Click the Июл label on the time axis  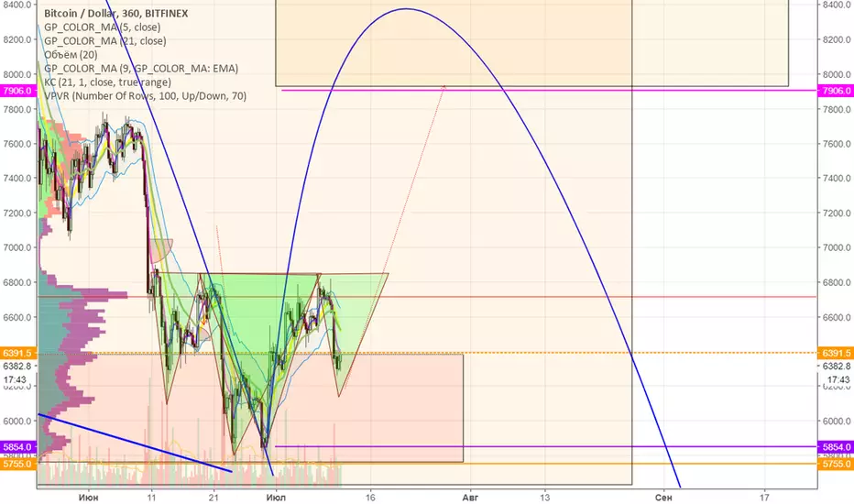[276, 498]
